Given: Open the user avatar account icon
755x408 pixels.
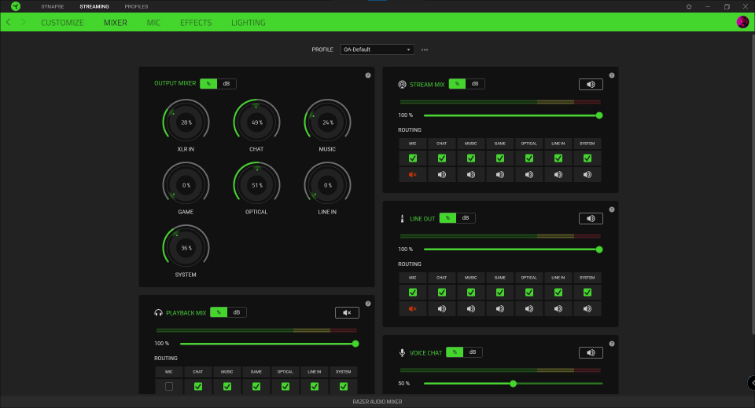Looking at the screenshot, I should tap(742, 22).
